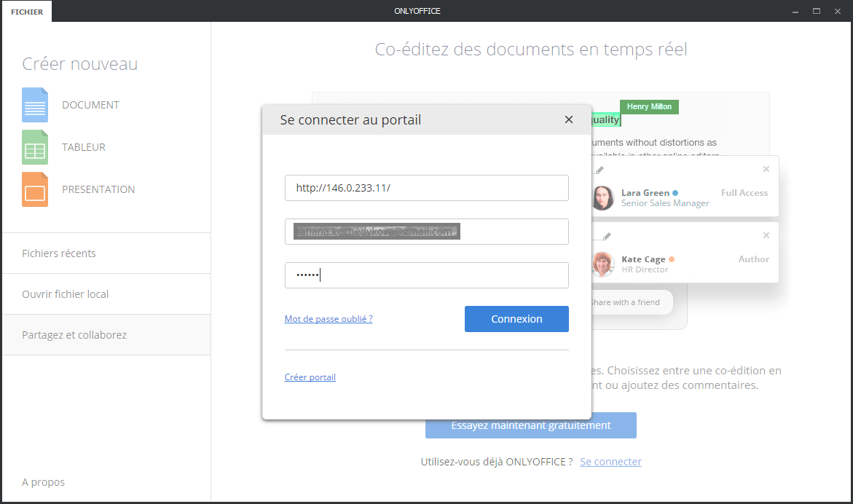
Task: Close the Se connecter au portail dialog
Action: [x=568, y=119]
